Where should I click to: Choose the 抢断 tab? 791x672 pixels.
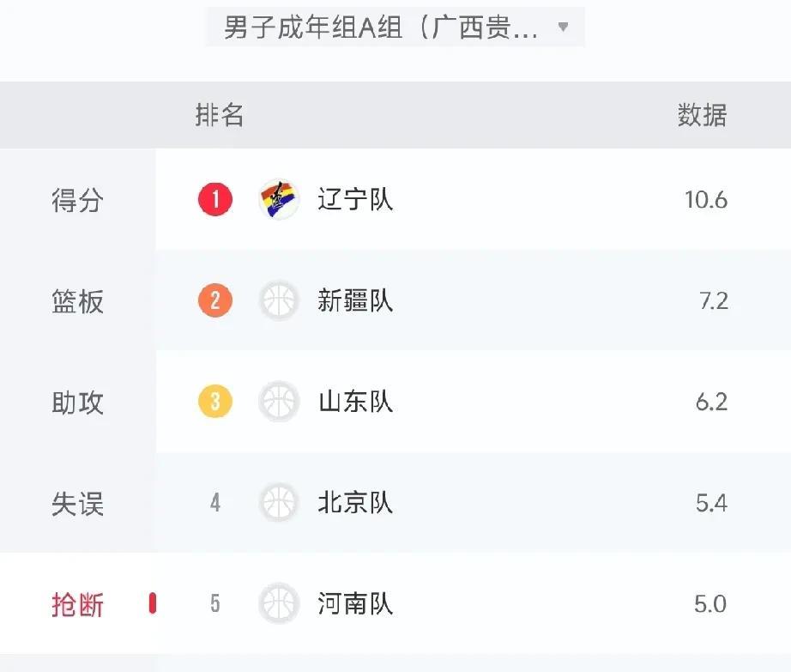[78, 603]
